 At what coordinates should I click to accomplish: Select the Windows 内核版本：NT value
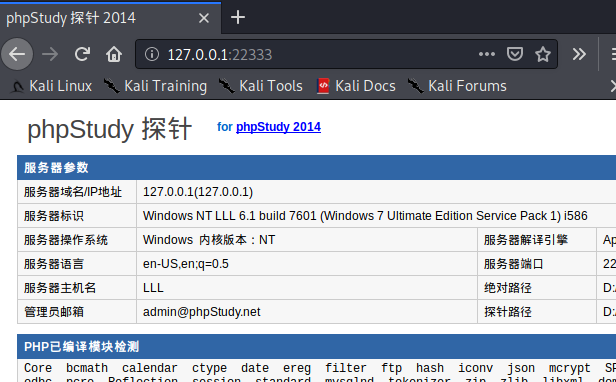coord(209,240)
